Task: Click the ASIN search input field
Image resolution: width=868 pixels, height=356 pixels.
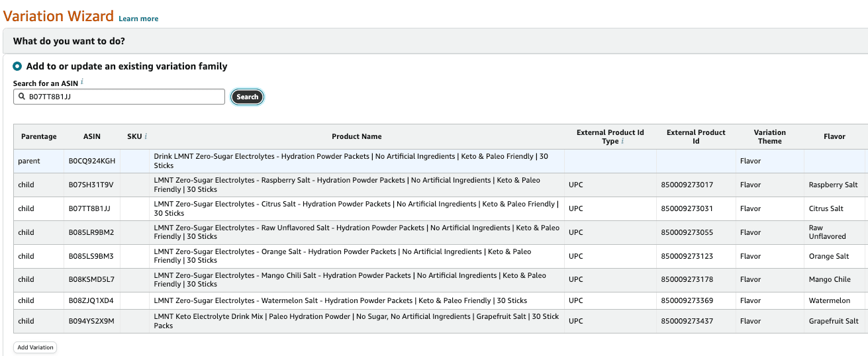Action: 119,97
